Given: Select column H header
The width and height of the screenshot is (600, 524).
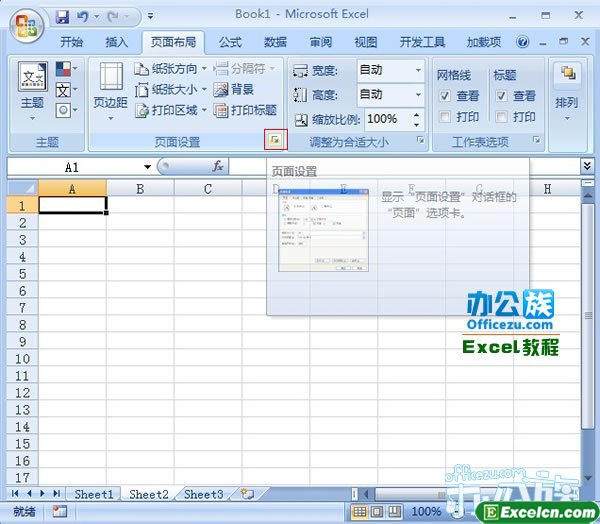Looking at the screenshot, I should [547, 188].
